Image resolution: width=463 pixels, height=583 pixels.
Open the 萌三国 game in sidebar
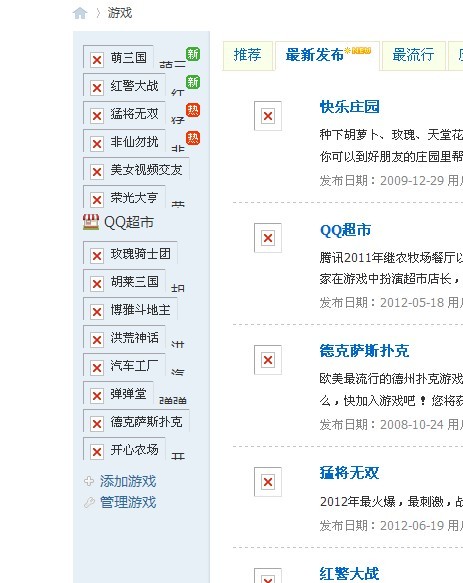click(129, 58)
